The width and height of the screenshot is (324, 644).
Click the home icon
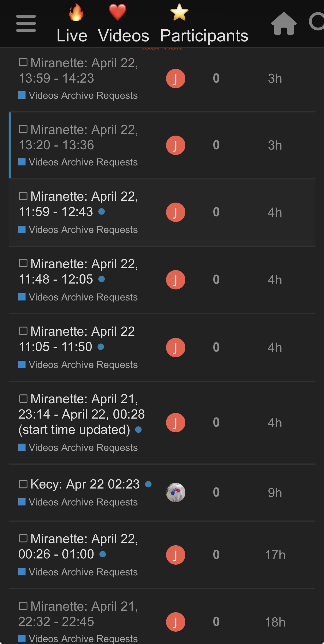pyautogui.click(x=284, y=24)
